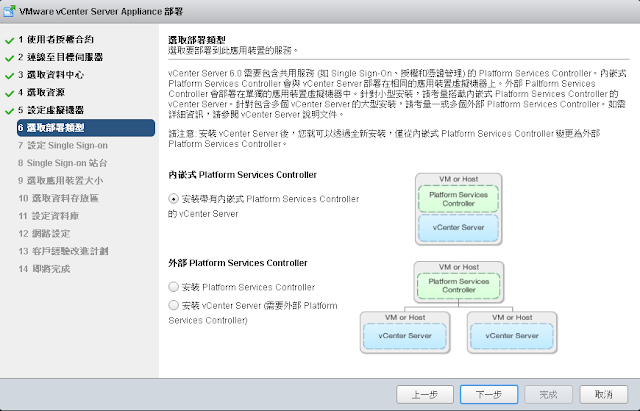Select current step 6 選取部署類型
Image resolution: width=640 pixels, height=411 pixels.
[x=86, y=128]
